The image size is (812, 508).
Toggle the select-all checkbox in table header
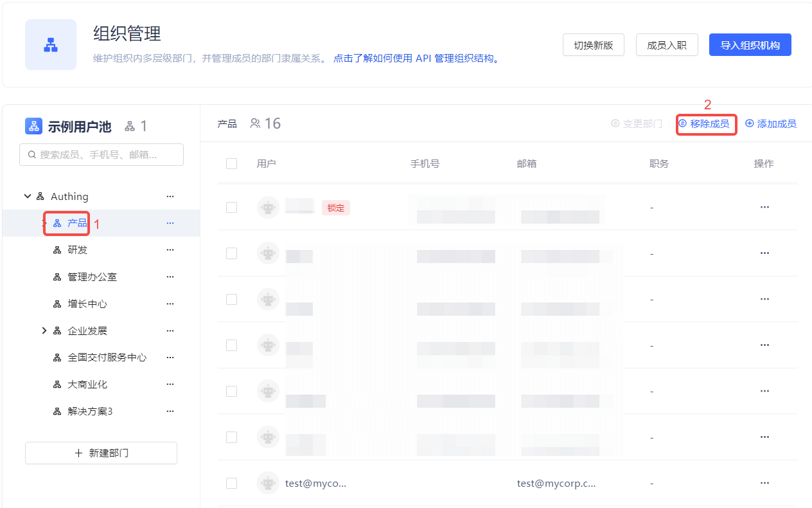[232, 164]
